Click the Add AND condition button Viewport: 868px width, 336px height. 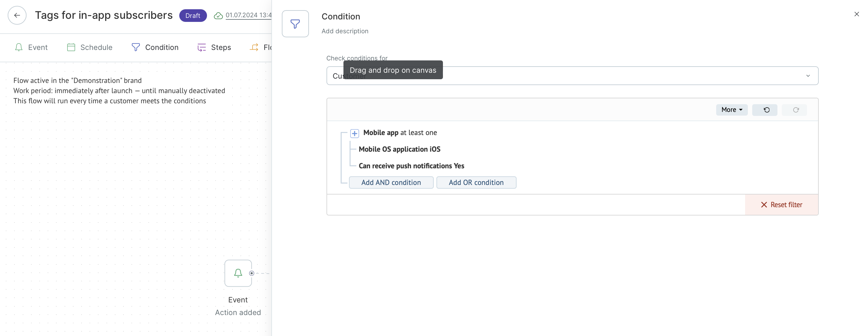click(x=391, y=182)
